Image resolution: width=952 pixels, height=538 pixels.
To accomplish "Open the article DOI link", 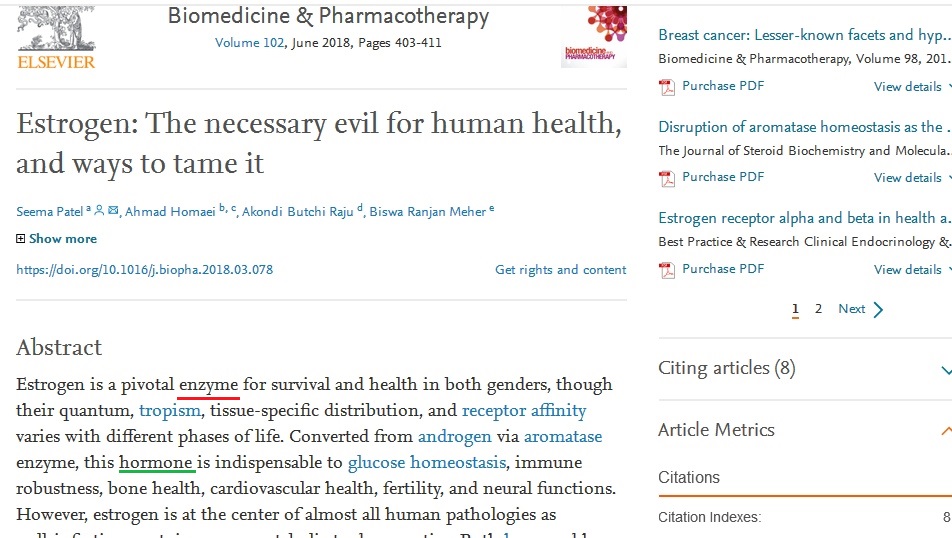I will click(x=145, y=270).
